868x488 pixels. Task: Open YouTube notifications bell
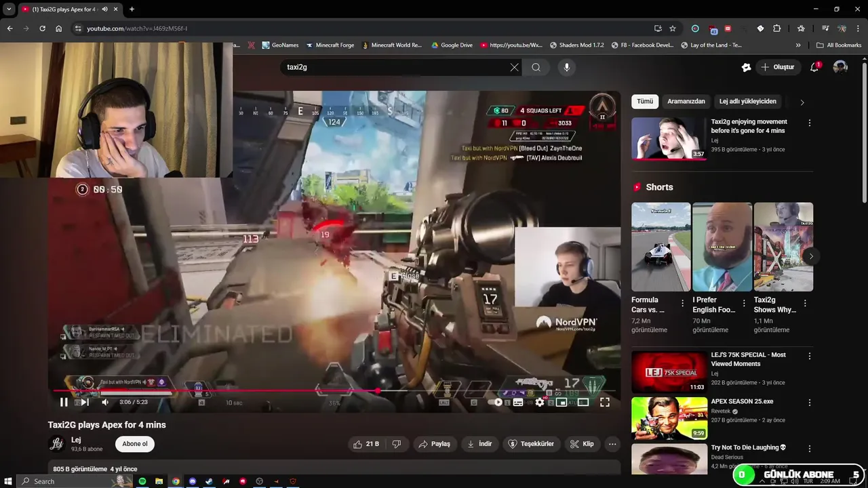(x=815, y=67)
